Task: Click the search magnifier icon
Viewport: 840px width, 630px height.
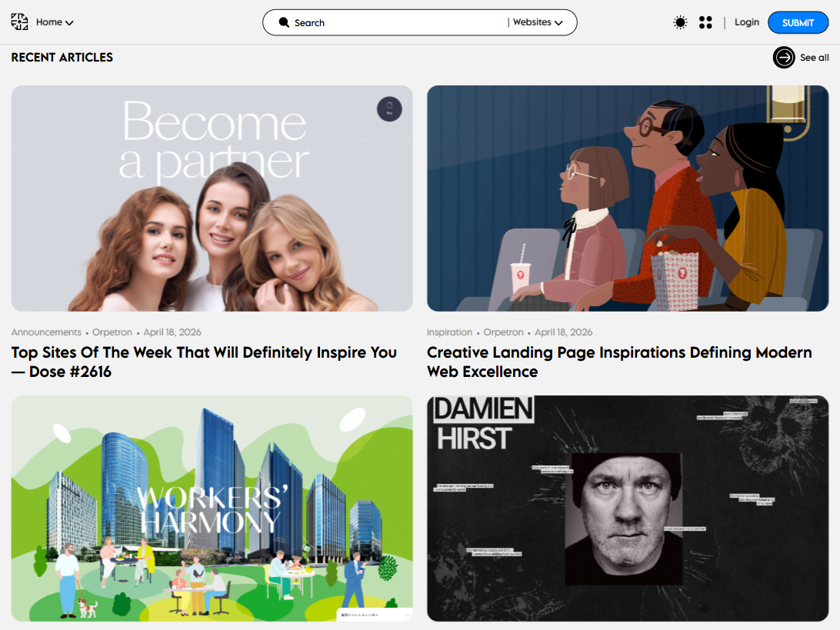Action: (x=284, y=22)
